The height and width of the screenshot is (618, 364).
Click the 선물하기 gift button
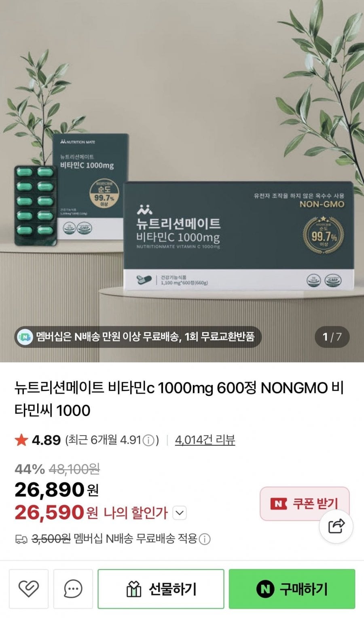coord(161,588)
